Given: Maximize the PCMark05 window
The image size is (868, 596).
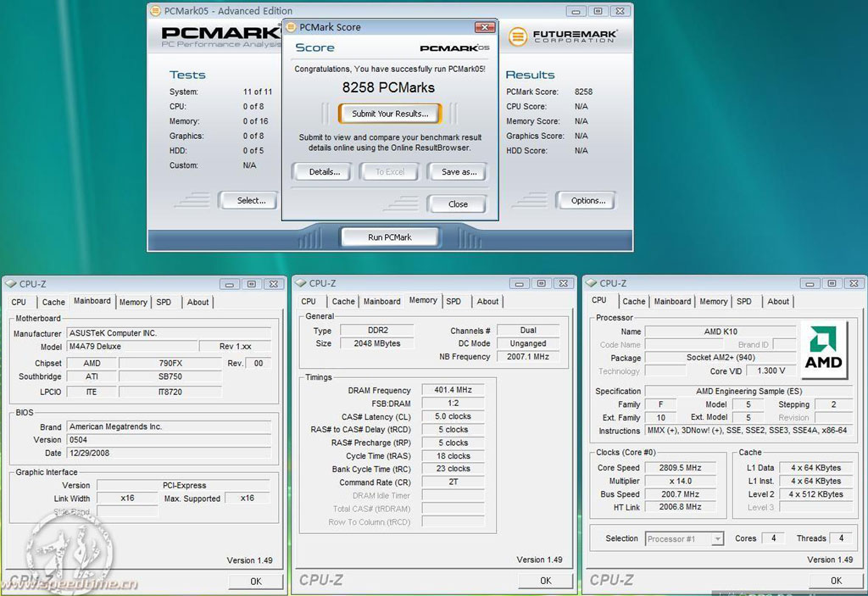Looking at the screenshot, I should click(598, 11).
